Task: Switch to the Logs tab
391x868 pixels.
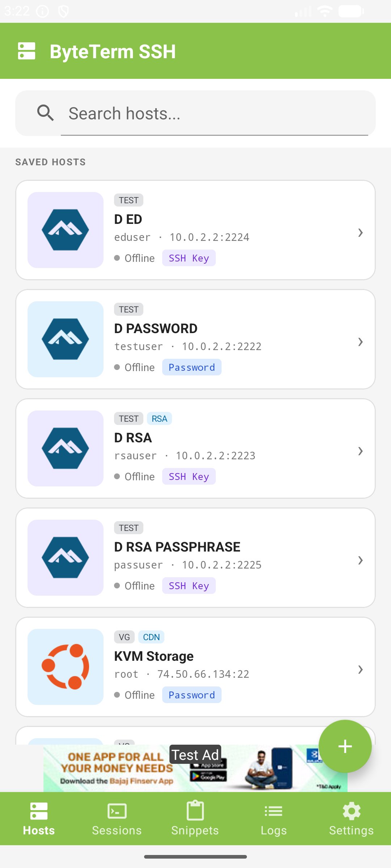Action: 274,819
